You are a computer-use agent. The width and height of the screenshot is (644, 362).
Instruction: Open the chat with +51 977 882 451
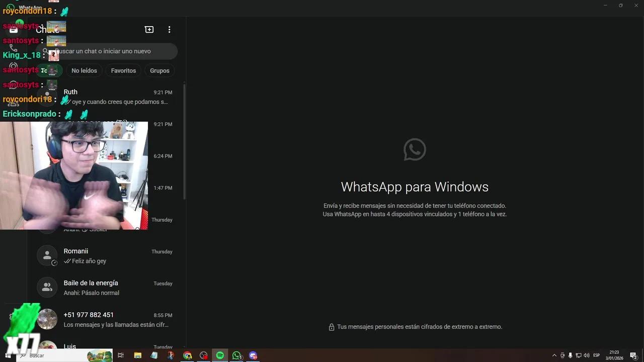[106, 319]
